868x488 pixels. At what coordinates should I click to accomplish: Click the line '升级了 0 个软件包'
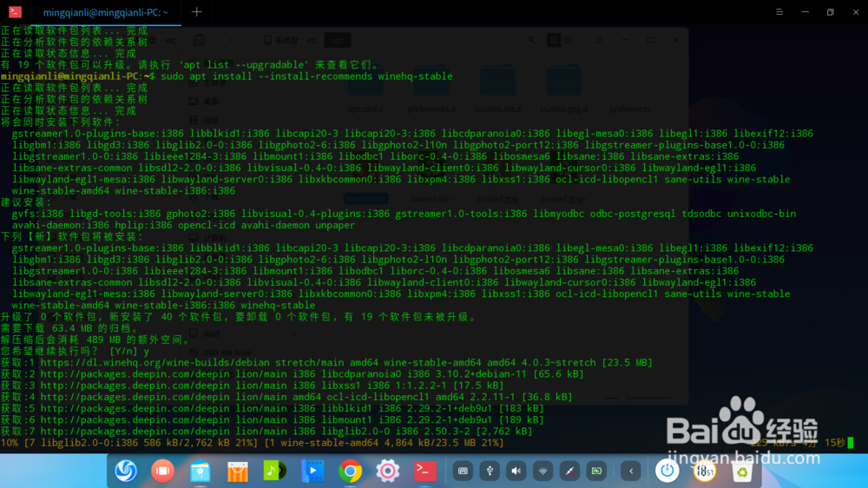[x=238, y=317]
